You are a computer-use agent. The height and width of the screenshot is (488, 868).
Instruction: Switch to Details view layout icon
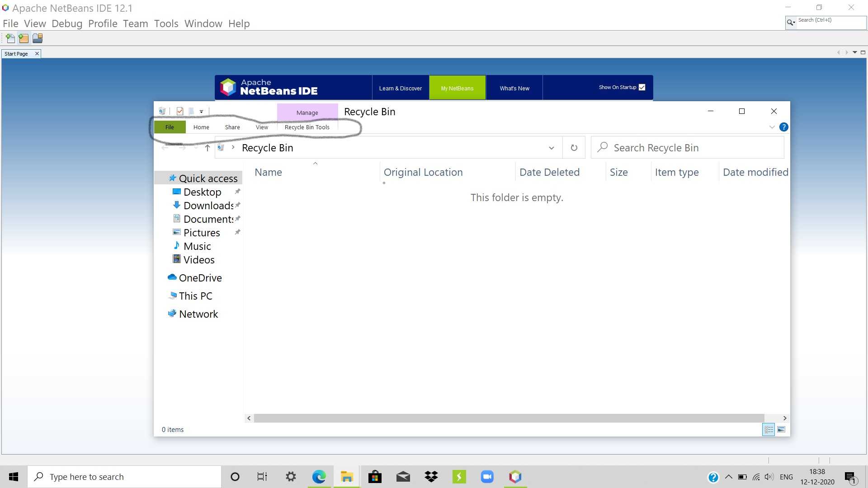pyautogui.click(x=769, y=429)
